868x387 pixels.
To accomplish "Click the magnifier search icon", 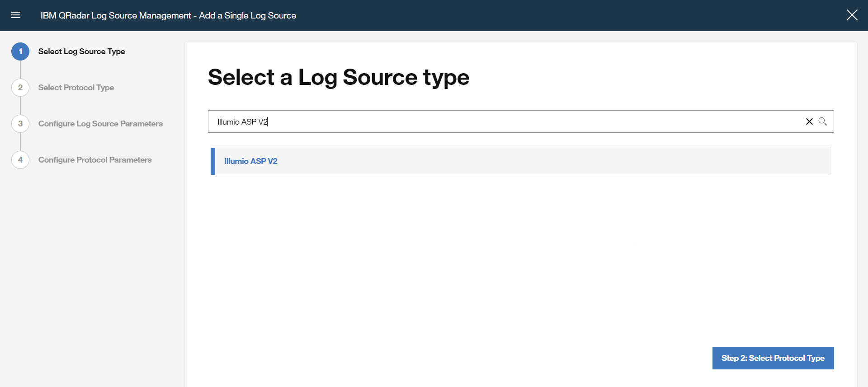I will pyautogui.click(x=823, y=121).
